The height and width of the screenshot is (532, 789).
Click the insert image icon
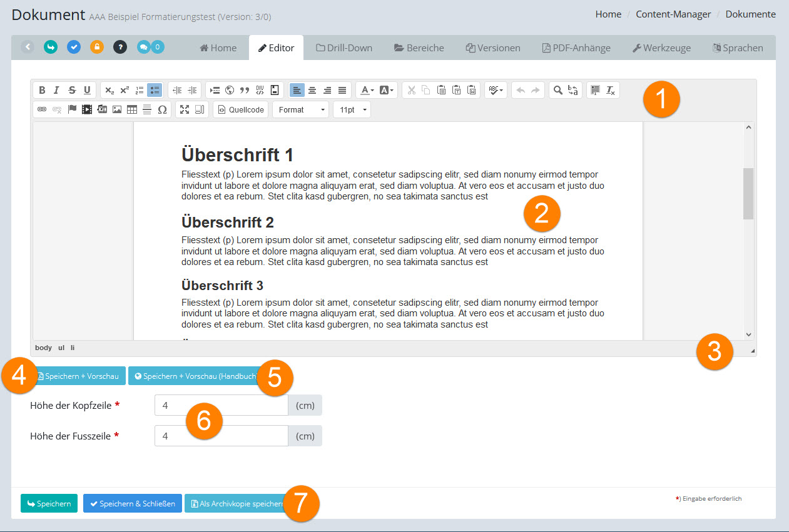[117, 109]
